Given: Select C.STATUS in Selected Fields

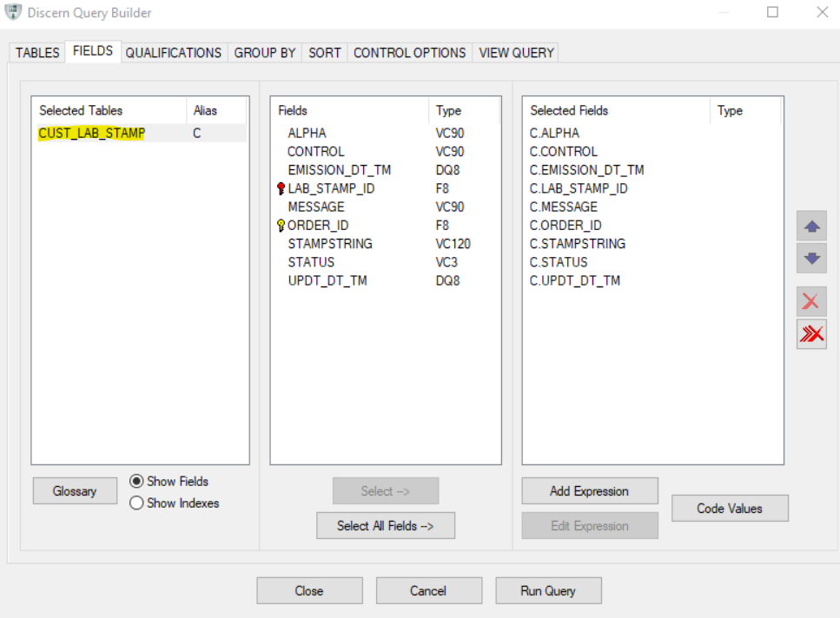Looking at the screenshot, I should click(x=559, y=262).
